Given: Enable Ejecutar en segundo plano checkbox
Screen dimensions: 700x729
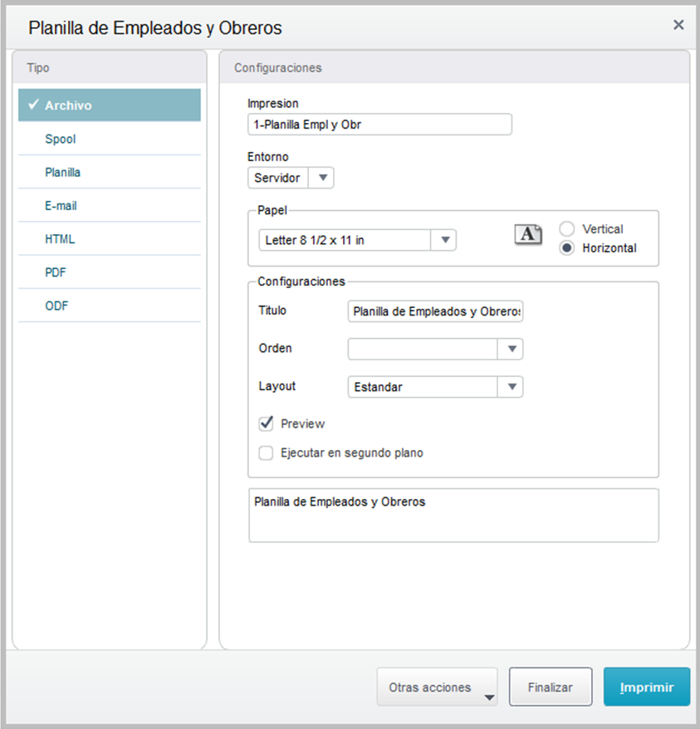Looking at the screenshot, I should [267, 453].
